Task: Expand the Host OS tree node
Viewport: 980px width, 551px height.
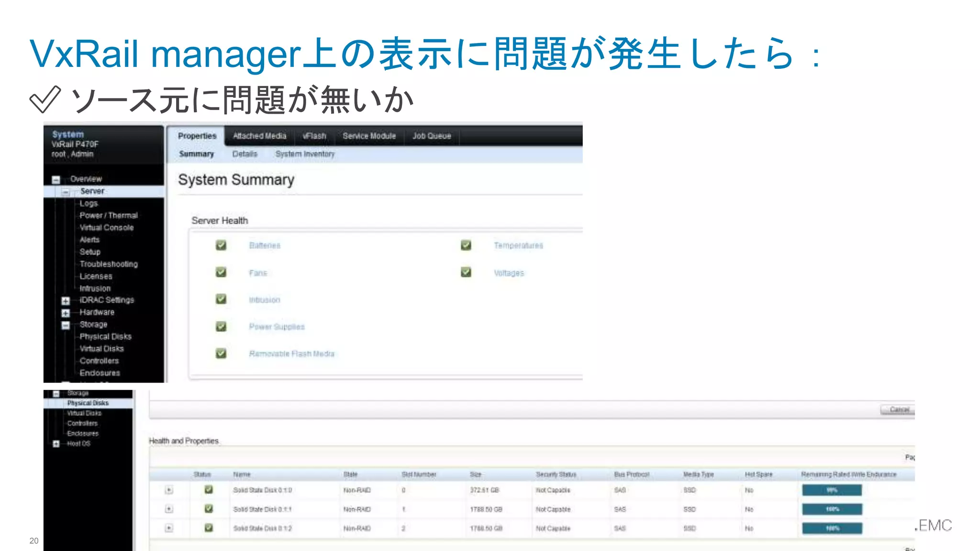Action: tap(56, 444)
